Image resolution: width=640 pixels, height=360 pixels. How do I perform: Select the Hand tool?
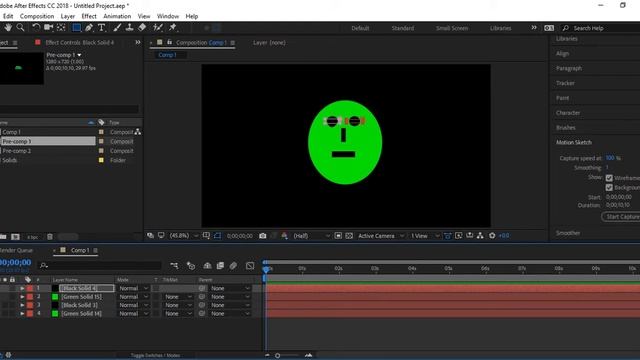[x=8, y=27]
